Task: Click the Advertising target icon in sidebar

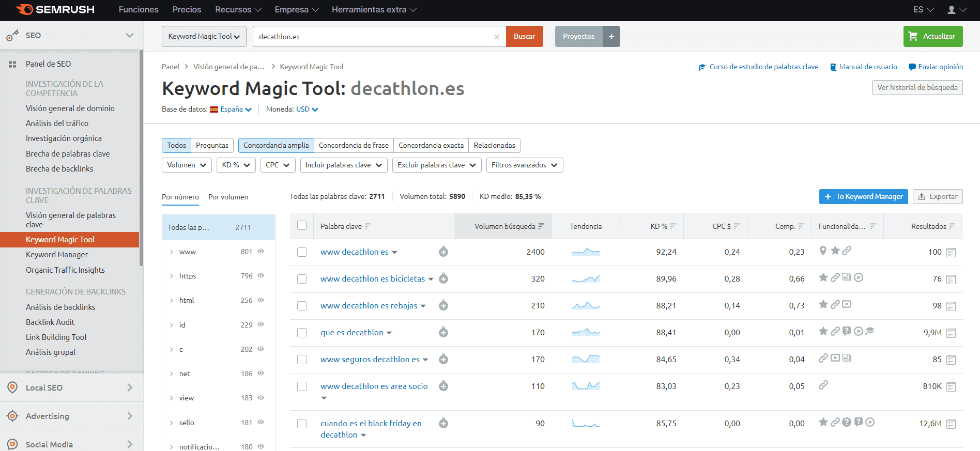Action: coord(12,416)
